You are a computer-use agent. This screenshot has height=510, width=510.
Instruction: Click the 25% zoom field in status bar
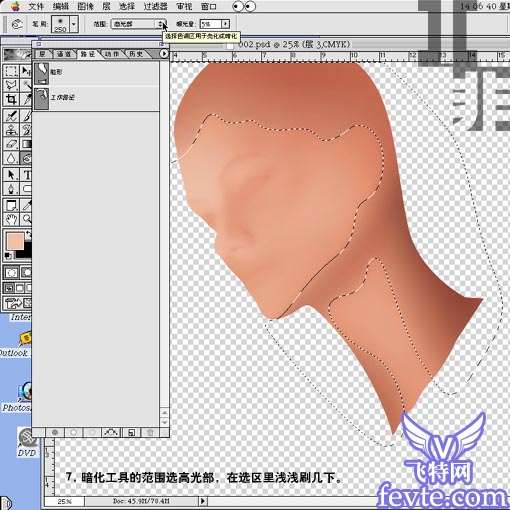click(64, 501)
